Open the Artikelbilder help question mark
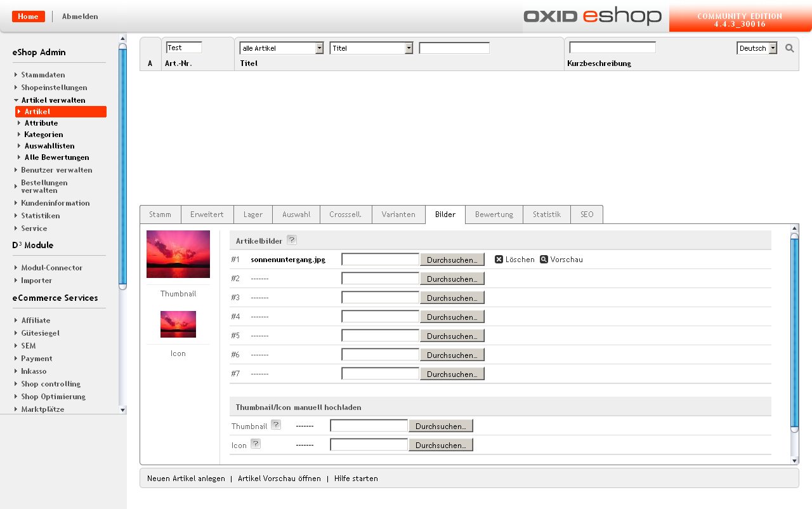Viewport: 812px width, 509px height. click(x=291, y=240)
